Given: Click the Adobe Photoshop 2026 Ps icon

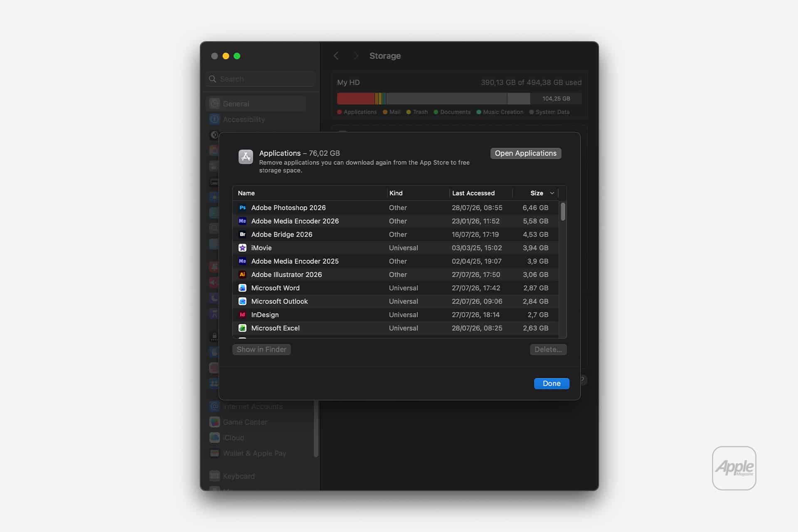Looking at the screenshot, I should [x=242, y=207].
